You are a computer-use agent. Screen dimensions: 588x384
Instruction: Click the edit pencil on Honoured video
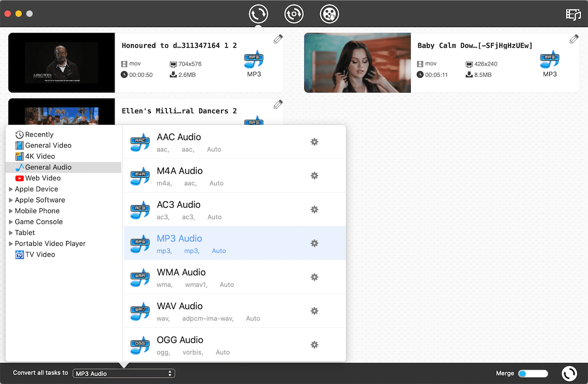pos(278,39)
